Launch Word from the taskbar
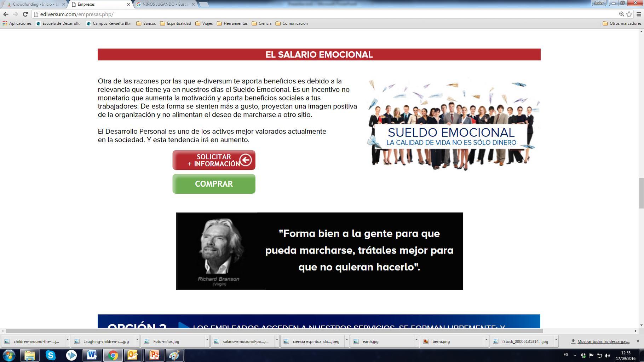This screenshot has height=362, width=644. 92,355
